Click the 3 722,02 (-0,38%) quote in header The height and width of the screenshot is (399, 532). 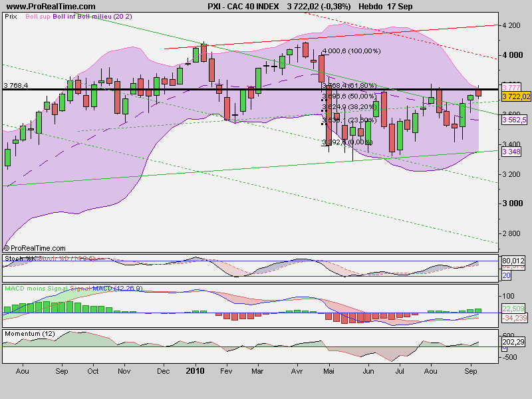319,7
